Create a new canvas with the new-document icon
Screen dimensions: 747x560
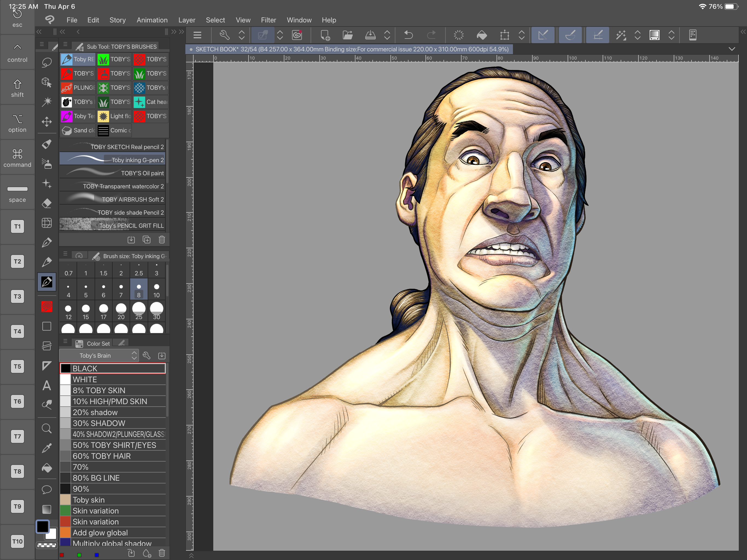point(325,35)
